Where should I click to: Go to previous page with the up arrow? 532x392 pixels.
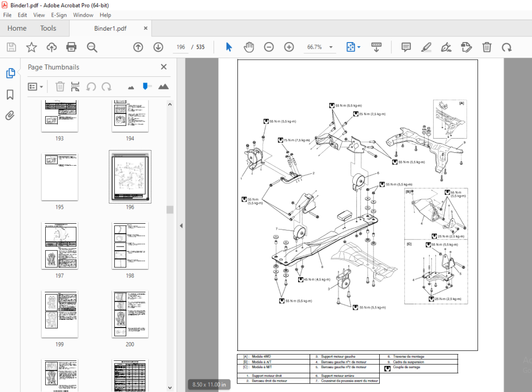coord(138,47)
